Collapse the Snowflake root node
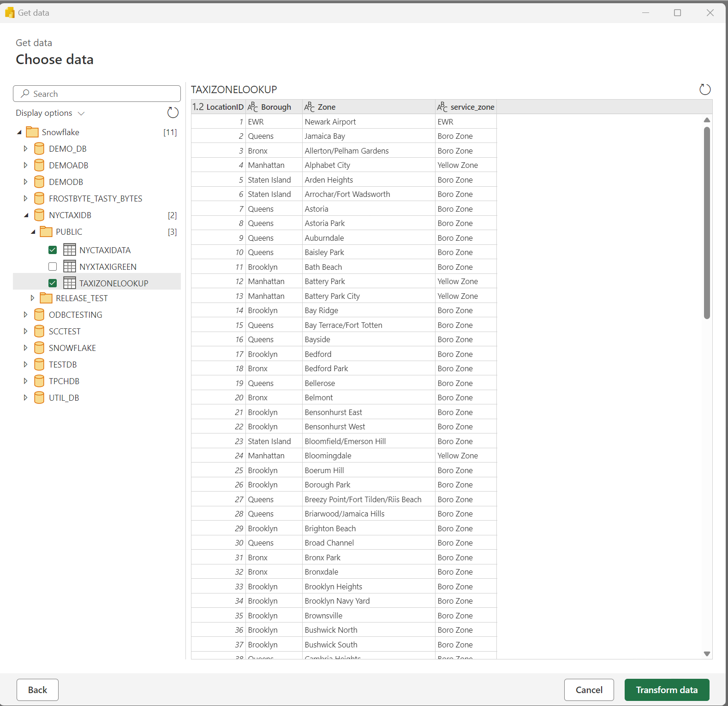728x706 pixels. 19,132
